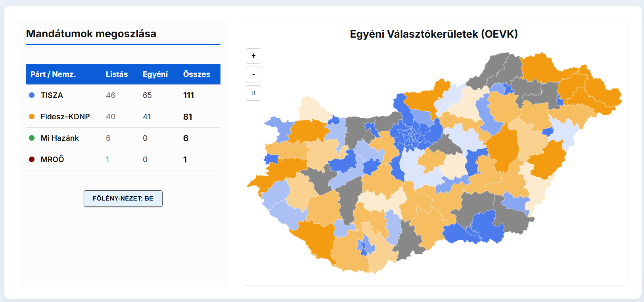Select the Fidesz–KDNP row label
Screen dimensions: 644x302
pyautogui.click(x=65, y=117)
